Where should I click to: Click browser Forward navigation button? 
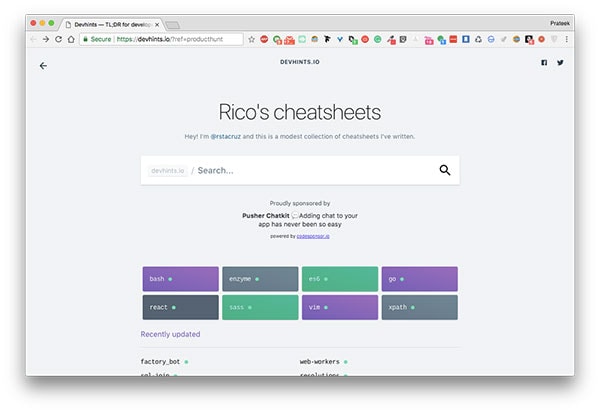tap(46, 39)
